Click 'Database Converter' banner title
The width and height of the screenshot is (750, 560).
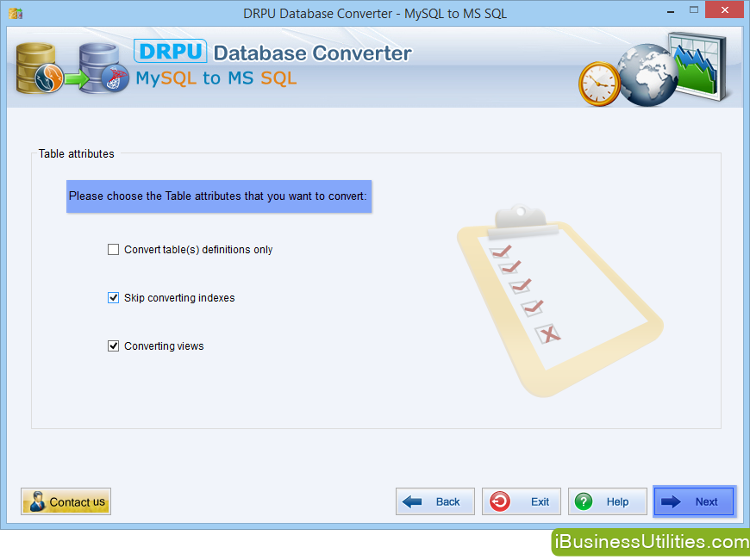tap(312, 53)
